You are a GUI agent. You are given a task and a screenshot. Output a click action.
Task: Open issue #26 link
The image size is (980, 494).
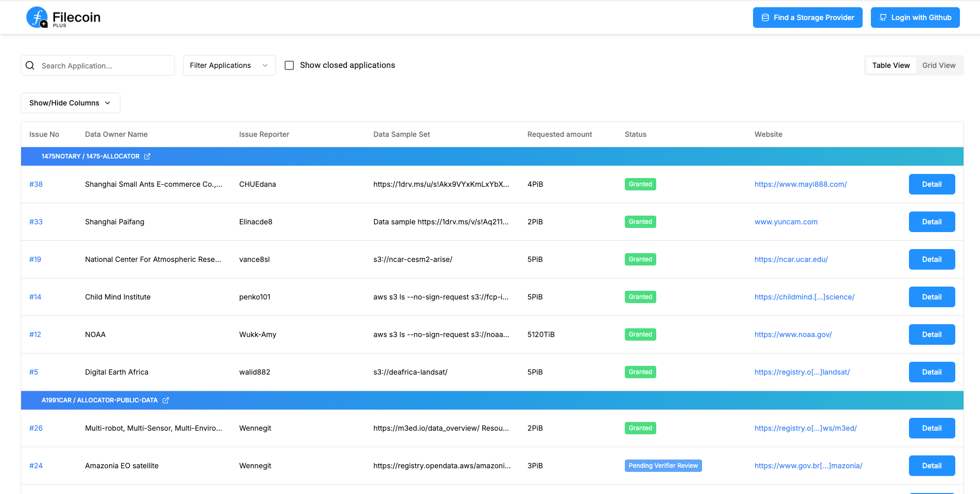[36, 428]
